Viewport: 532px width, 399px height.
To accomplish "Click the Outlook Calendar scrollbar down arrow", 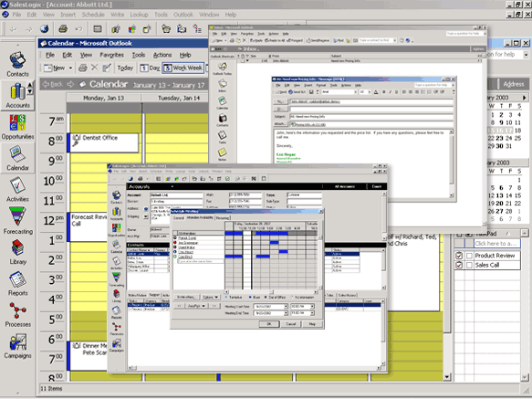I will tap(446, 376).
